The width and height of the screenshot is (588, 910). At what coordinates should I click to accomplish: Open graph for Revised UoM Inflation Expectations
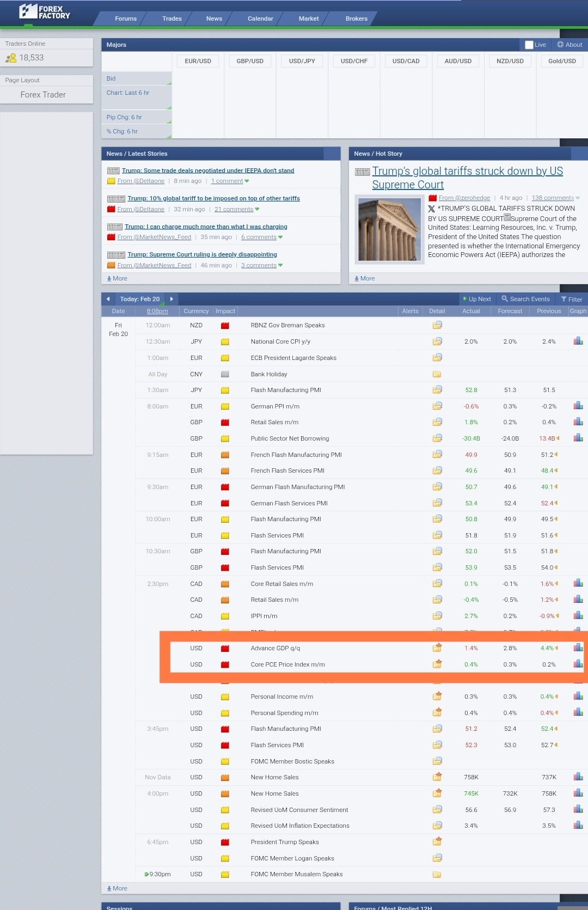coord(578,825)
